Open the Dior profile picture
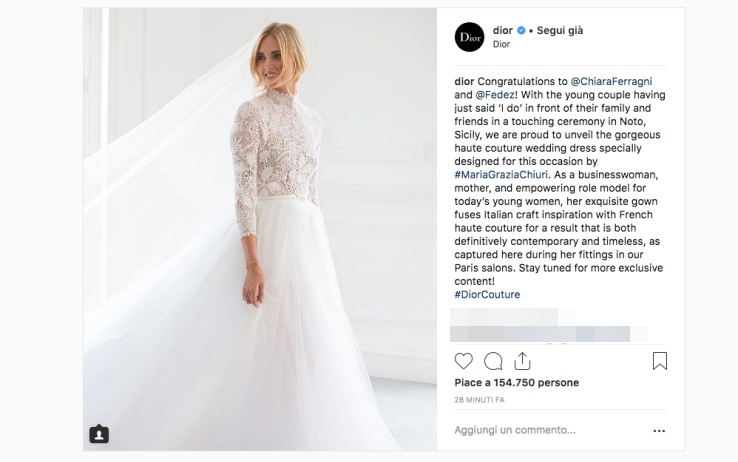The height and width of the screenshot is (462, 738). 469,37
